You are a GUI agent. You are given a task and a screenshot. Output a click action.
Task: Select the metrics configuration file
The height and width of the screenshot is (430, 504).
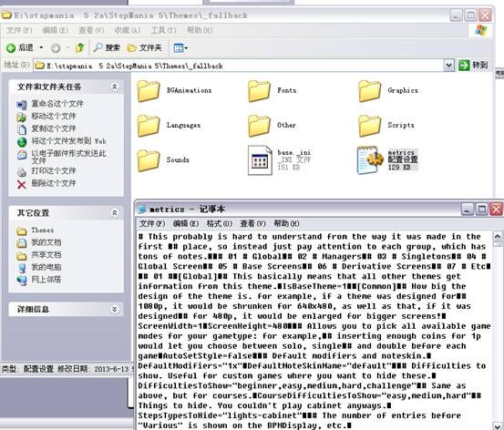(388, 160)
